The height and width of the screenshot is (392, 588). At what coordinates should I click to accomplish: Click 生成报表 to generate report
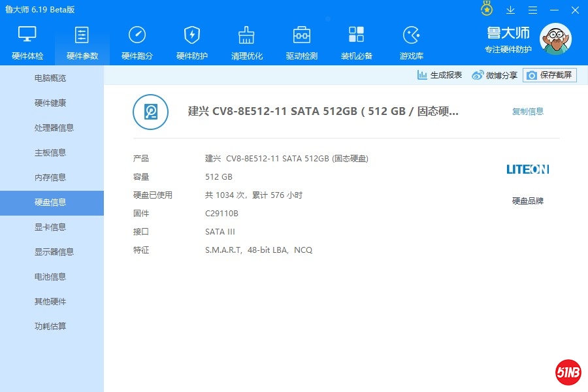440,75
